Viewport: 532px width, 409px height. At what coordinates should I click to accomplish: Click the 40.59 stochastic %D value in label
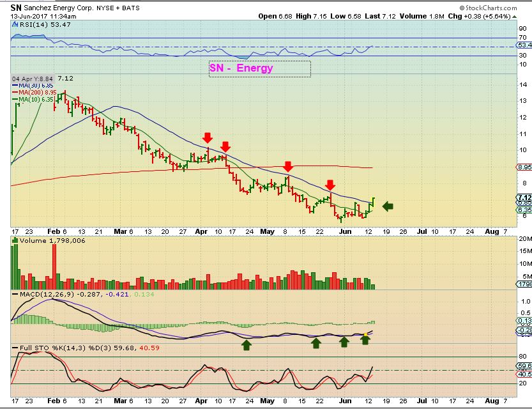tap(149, 348)
